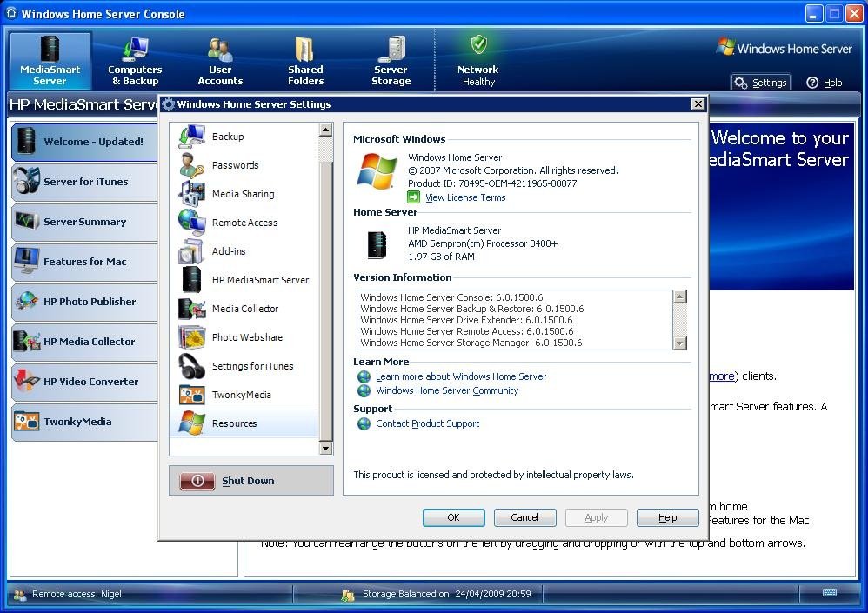Click the Contact Product Support link
Screen dimensions: 868x613
[x=427, y=423]
